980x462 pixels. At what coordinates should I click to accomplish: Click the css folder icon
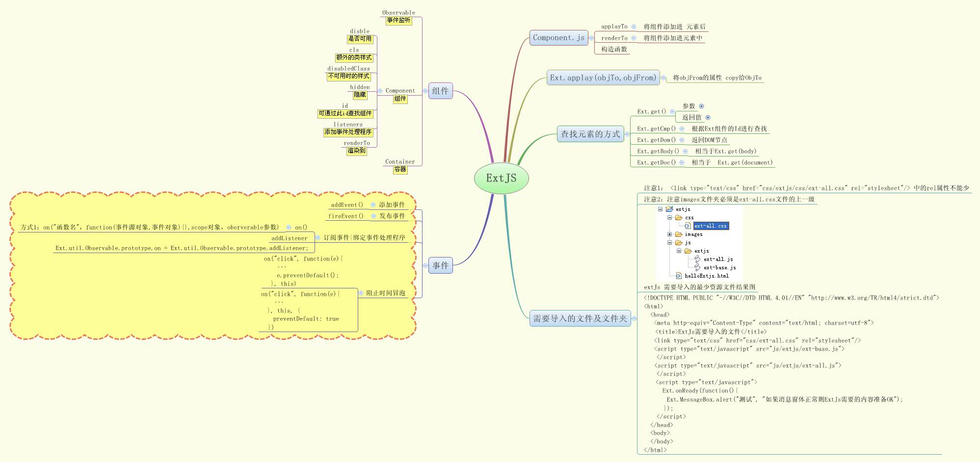pyautogui.click(x=679, y=217)
